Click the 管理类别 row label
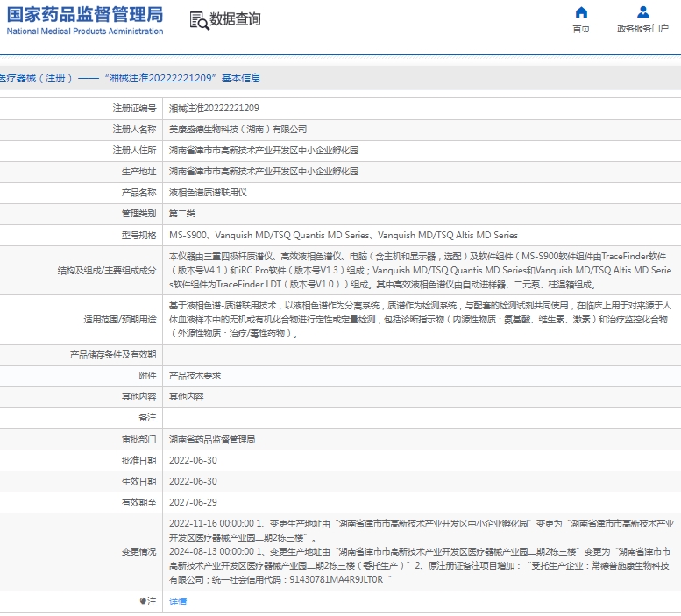Image resolution: width=681 pixels, height=616 pixels. tap(138, 214)
